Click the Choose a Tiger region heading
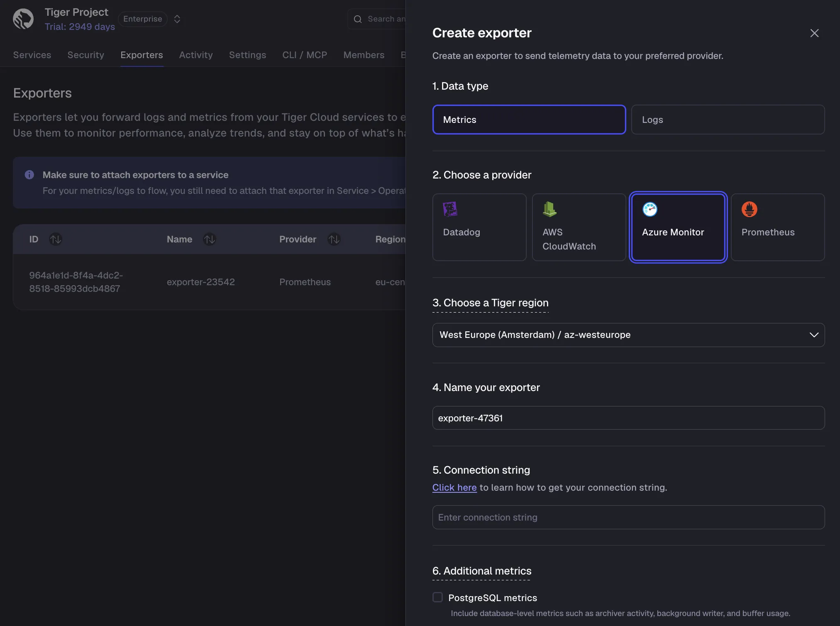This screenshot has width=840, height=626. pos(491,303)
